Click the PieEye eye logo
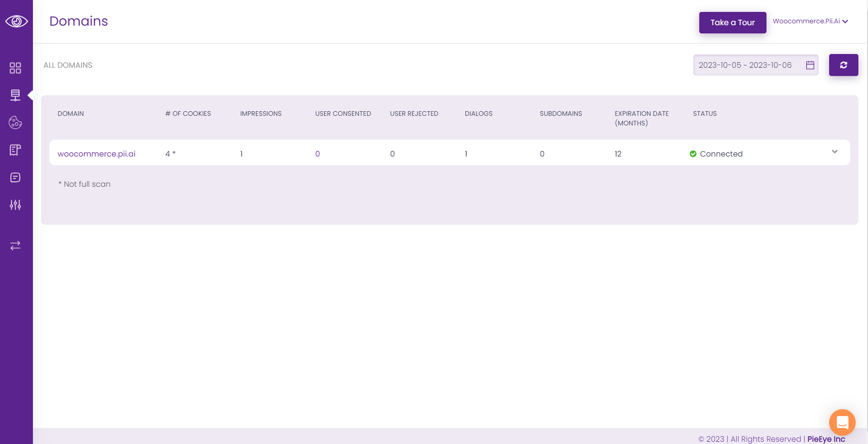The image size is (868, 444). (x=16, y=21)
